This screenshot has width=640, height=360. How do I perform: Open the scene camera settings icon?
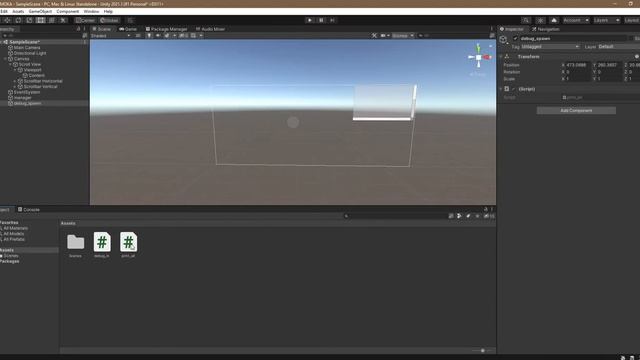click(383, 36)
